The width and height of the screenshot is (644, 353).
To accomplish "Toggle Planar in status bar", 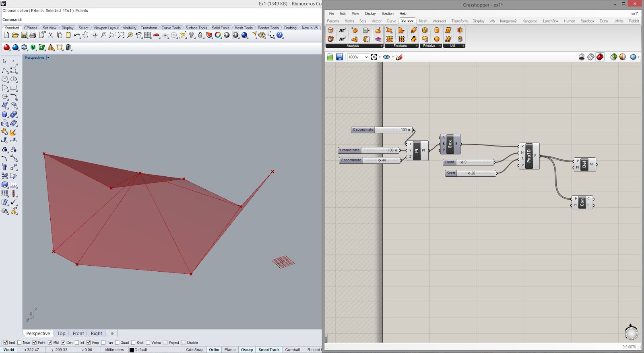I will (x=230, y=350).
